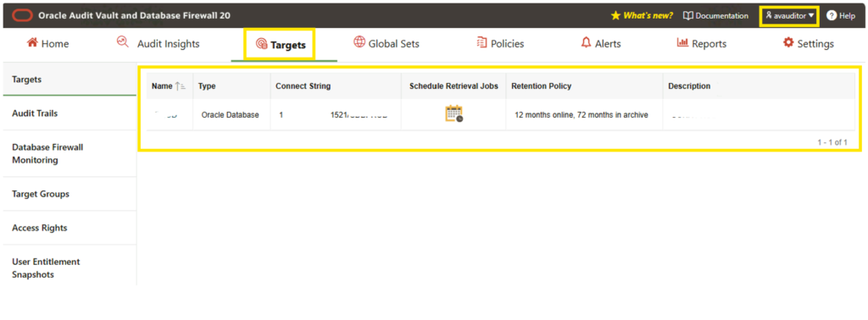The height and width of the screenshot is (320, 868).
Task: Click the Home house icon
Action: (x=32, y=42)
